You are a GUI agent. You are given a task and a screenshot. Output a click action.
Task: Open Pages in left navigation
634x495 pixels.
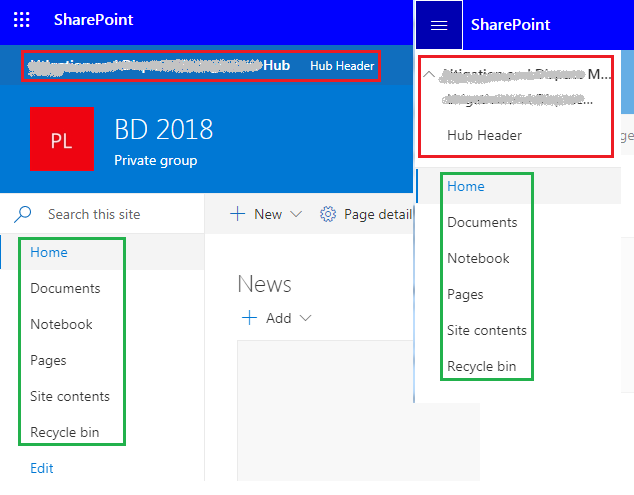click(x=48, y=360)
